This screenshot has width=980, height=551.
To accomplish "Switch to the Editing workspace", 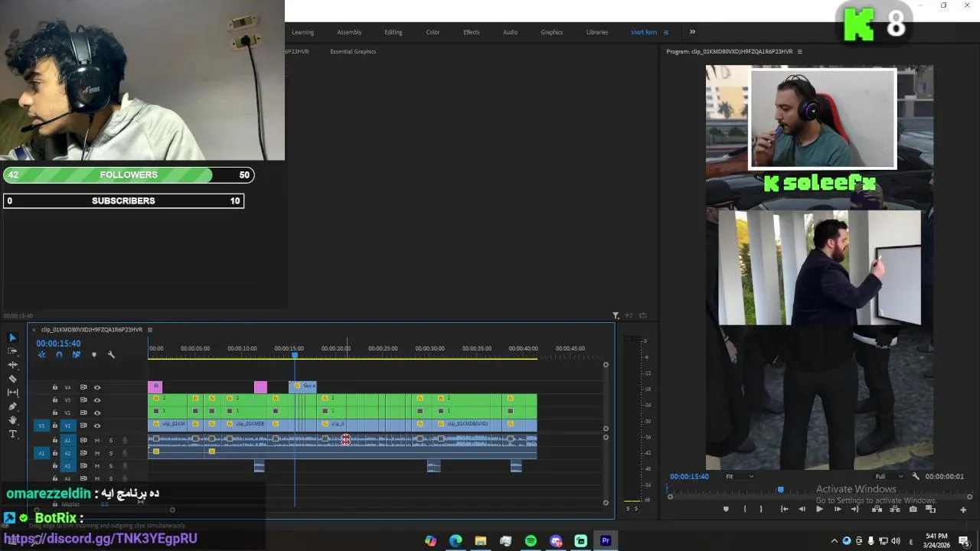I will coord(394,32).
